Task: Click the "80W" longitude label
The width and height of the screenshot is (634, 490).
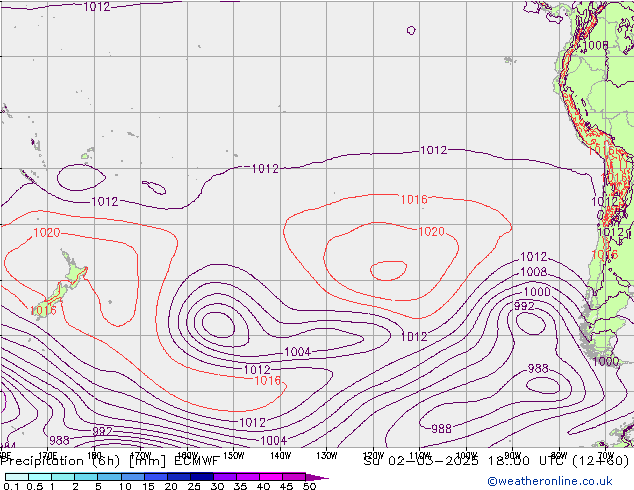Action: (559, 456)
